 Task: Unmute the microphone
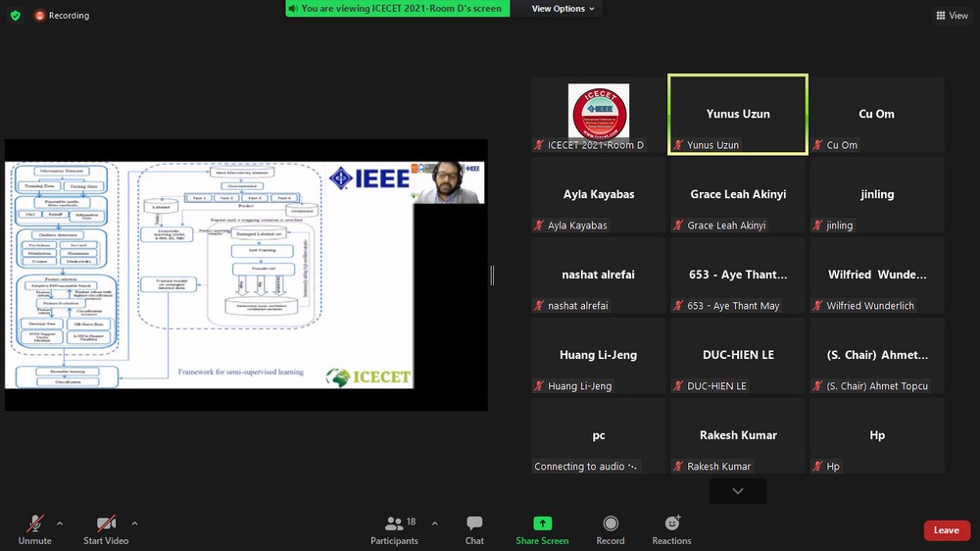tap(34, 529)
